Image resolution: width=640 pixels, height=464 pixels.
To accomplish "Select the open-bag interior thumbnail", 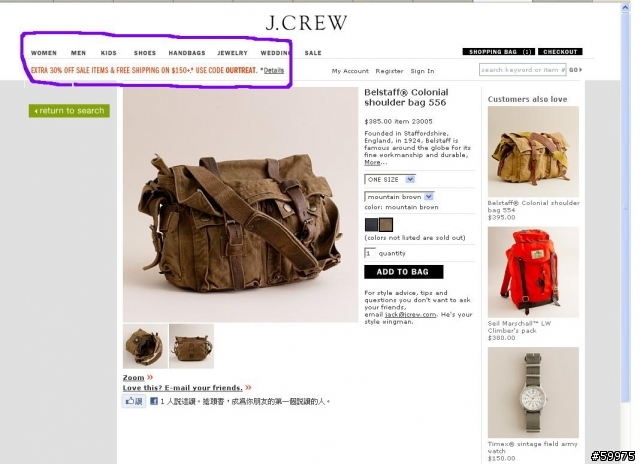I will [145, 346].
